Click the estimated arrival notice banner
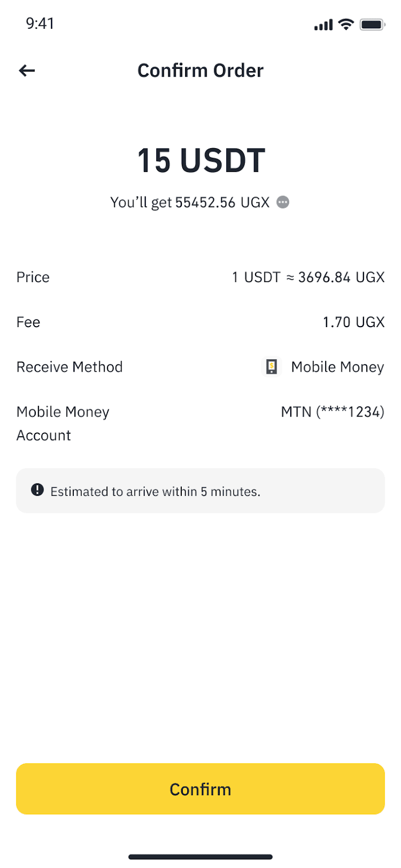Viewport: 401px width, 868px height. coord(200,491)
